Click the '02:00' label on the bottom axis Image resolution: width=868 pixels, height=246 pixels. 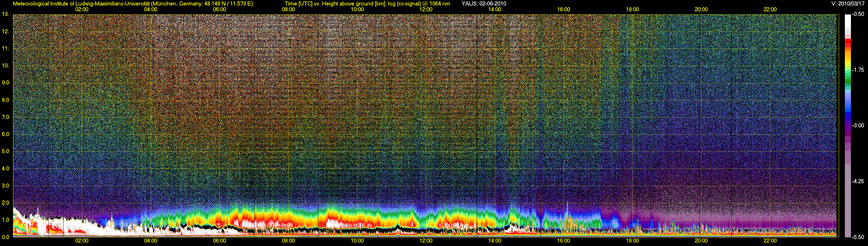point(82,241)
